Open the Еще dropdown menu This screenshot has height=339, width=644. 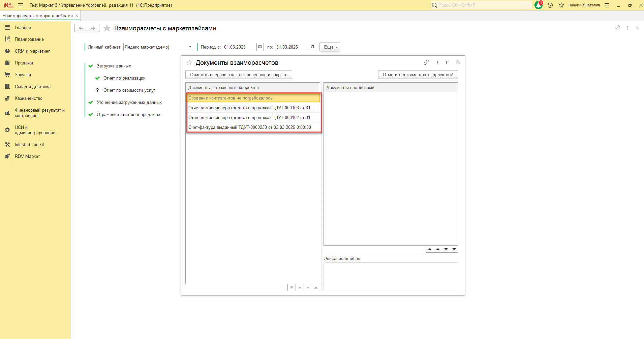[330, 47]
